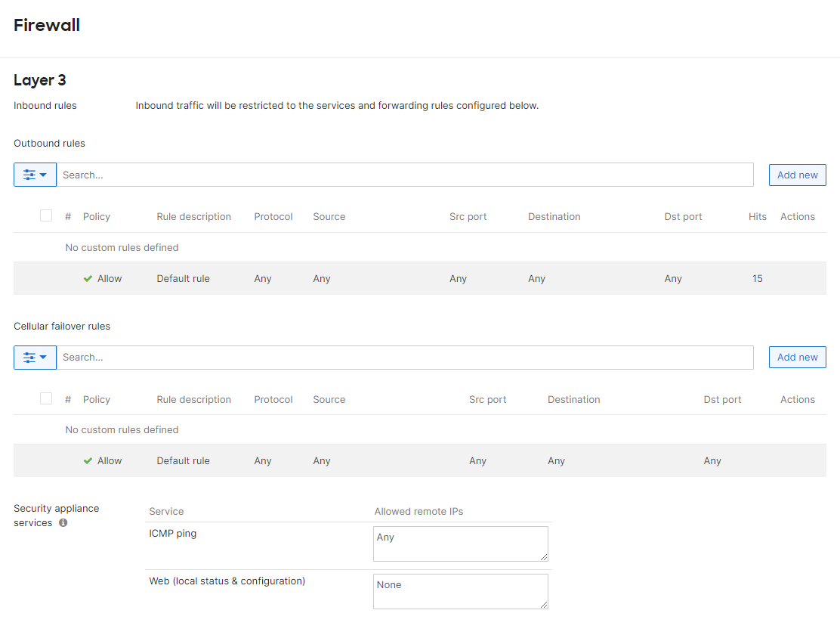Viewport: 840px width, 635px height.
Task: Toggle the select-all checkbox in Cellular failover header
Action: [x=46, y=398]
